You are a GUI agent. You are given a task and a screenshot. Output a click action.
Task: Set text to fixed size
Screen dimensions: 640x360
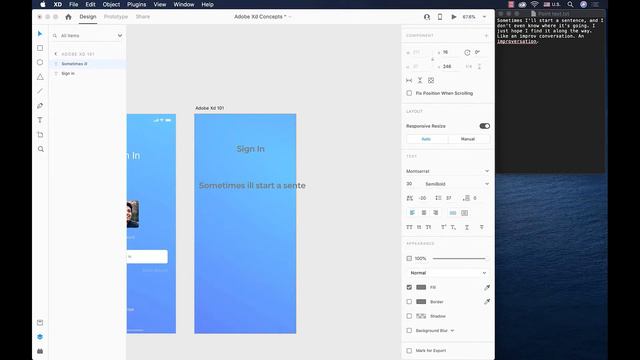[464, 213]
